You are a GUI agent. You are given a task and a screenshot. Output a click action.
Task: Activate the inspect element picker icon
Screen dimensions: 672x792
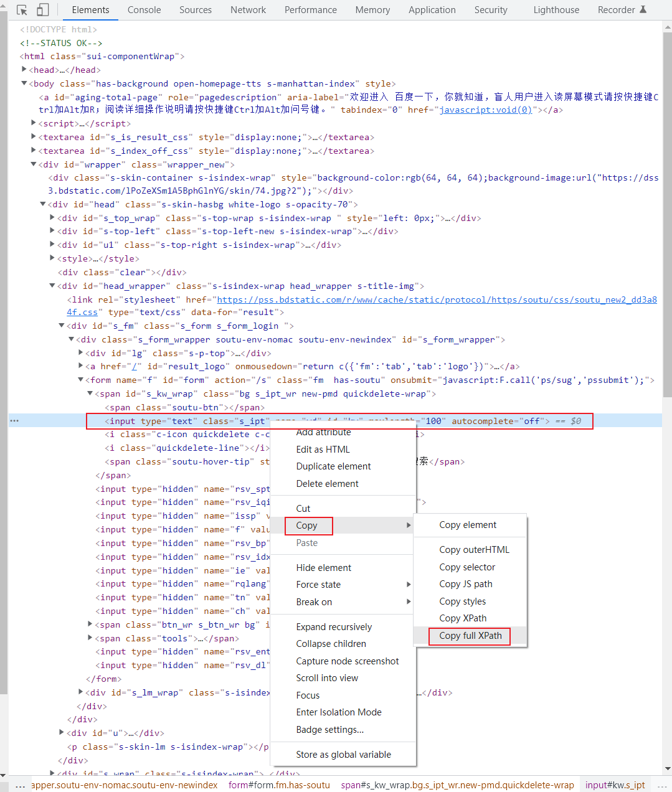click(22, 10)
